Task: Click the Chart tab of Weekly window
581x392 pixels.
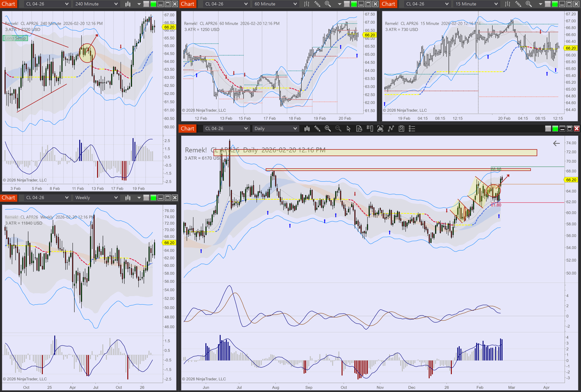Action: point(8,198)
